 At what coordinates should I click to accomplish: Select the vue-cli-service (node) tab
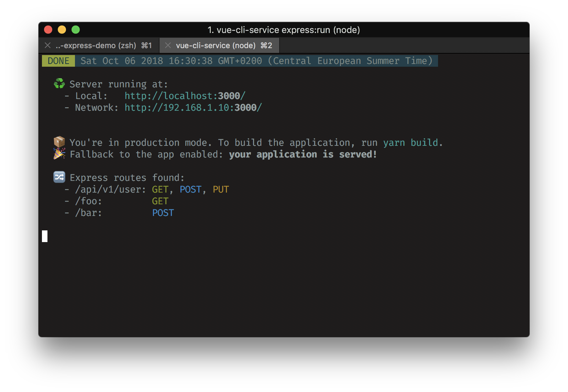click(220, 45)
